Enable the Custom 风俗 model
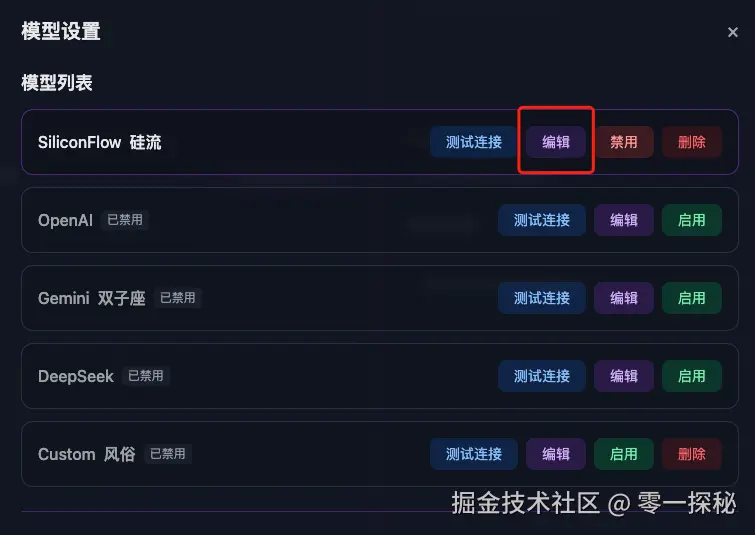The height and width of the screenshot is (535, 755). point(624,454)
